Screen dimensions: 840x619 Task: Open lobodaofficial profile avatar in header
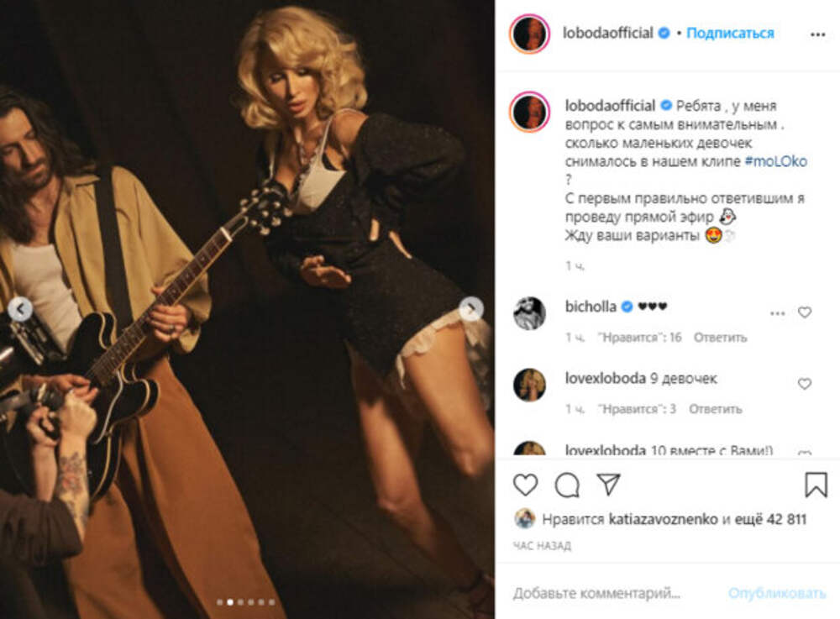coord(529,34)
